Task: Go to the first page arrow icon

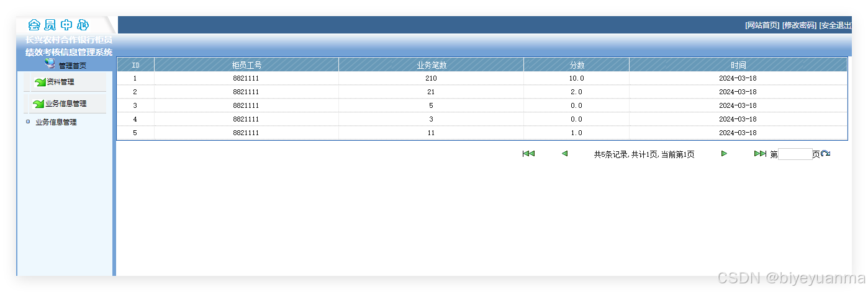Action: click(528, 154)
